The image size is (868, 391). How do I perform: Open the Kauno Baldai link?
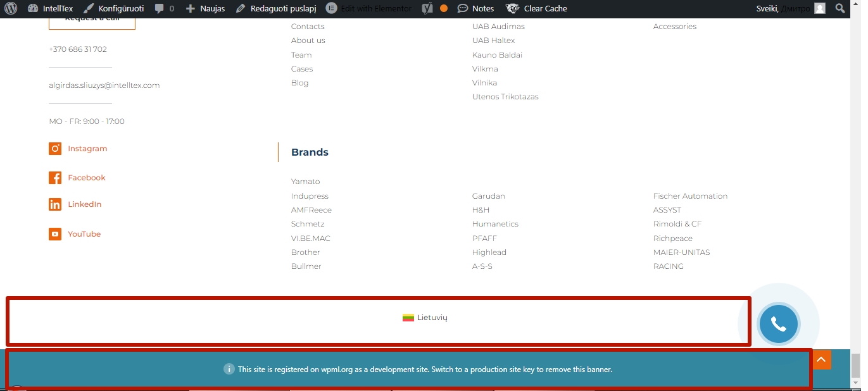click(x=497, y=55)
